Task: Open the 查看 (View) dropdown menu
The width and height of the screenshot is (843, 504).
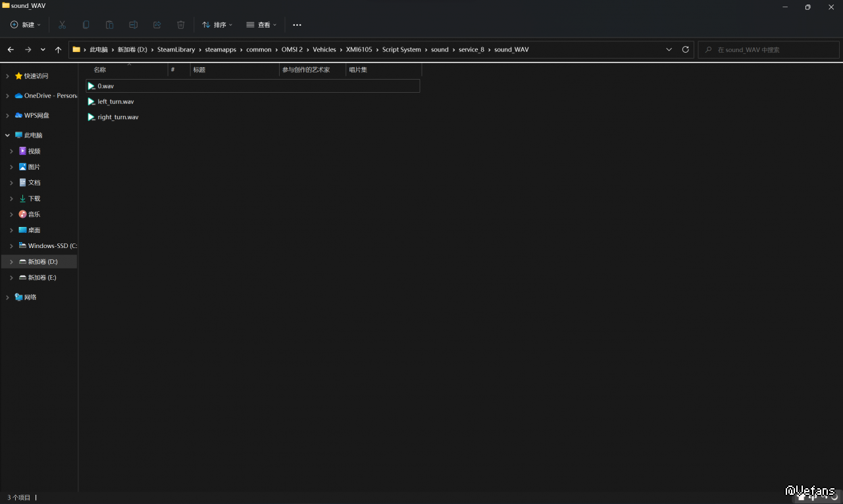Action: point(261,25)
